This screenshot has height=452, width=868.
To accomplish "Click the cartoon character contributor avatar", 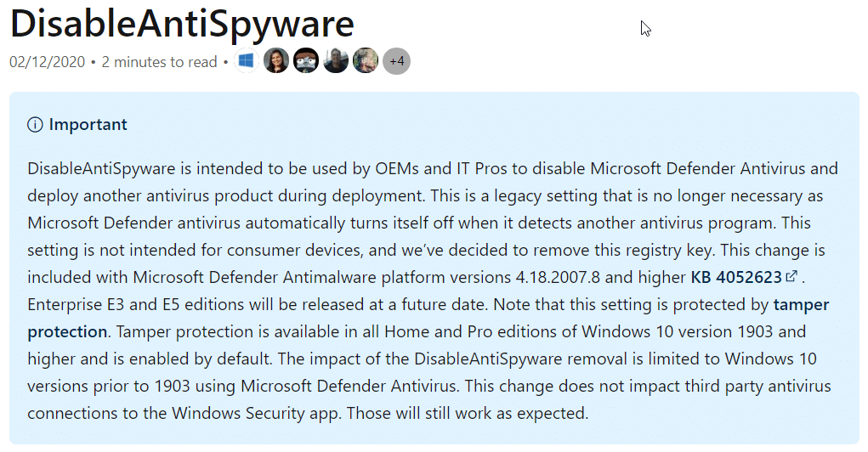I will pyautogui.click(x=306, y=61).
